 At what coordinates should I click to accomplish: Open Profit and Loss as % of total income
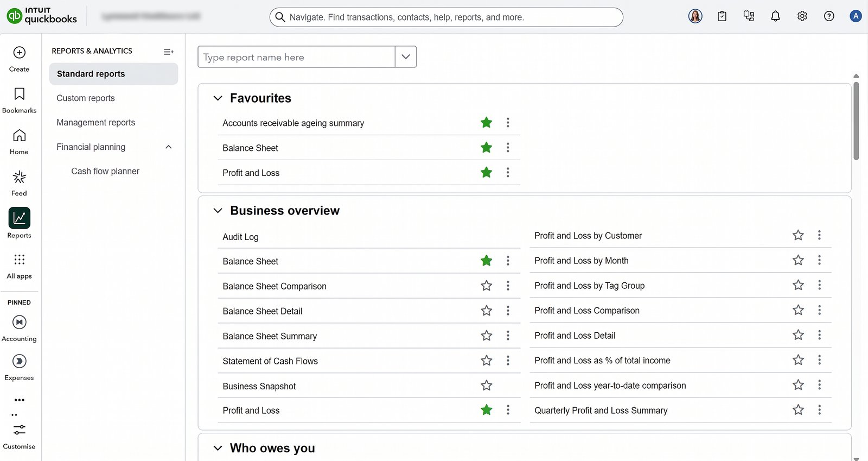(602, 361)
